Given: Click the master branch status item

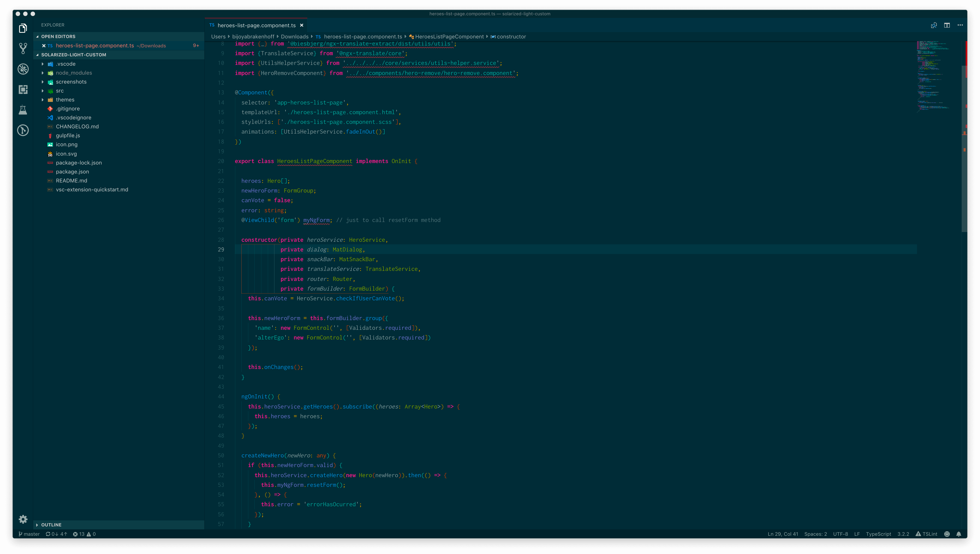Looking at the screenshot, I should (x=29, y=534).
